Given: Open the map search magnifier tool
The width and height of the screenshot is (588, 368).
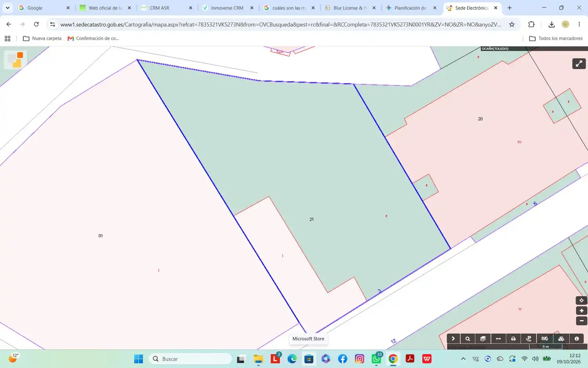Looking at the screenshot, I should click(x=468, y=339).
